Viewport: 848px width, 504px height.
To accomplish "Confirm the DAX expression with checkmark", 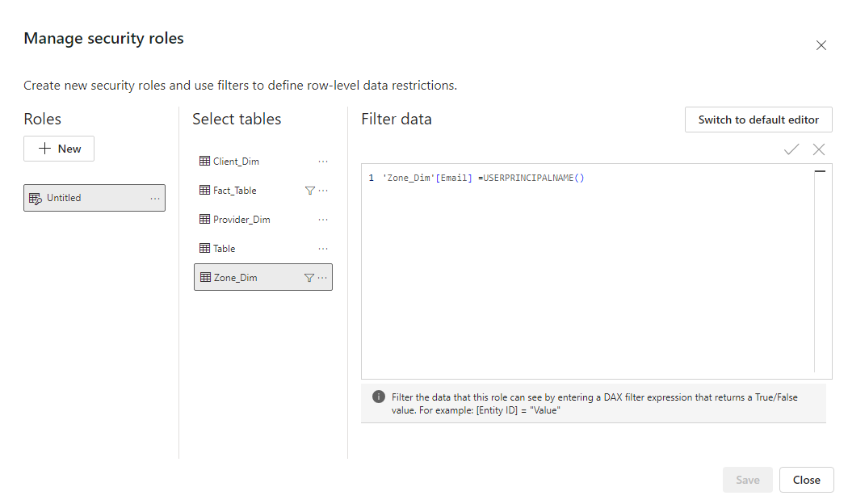I will pyautogui.click(x=791, y=149).
